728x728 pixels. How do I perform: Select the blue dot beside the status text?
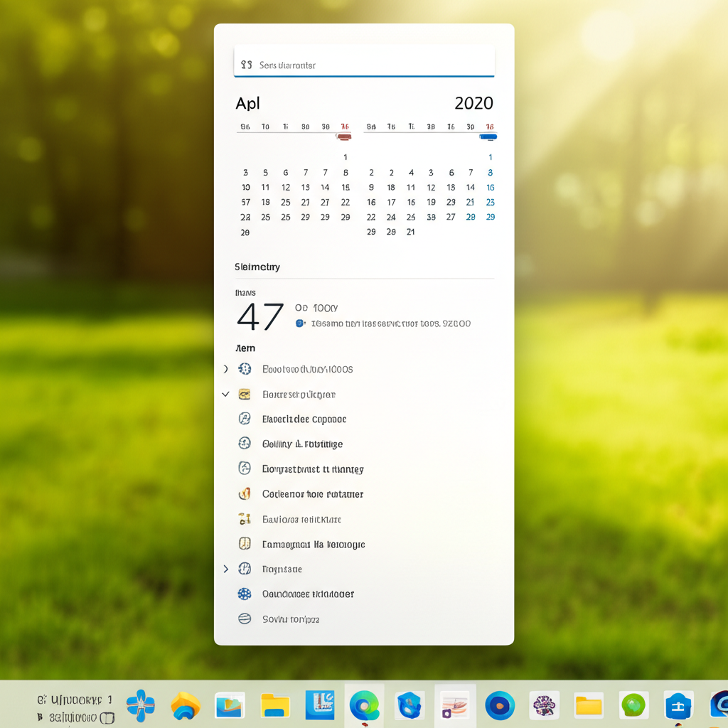click(300, 323)
